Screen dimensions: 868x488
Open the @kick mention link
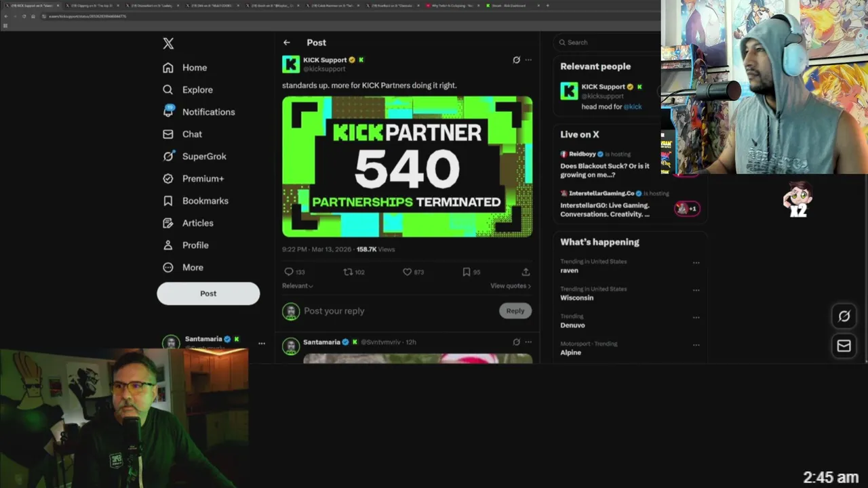pyautogui.click(x=633, y=106)
